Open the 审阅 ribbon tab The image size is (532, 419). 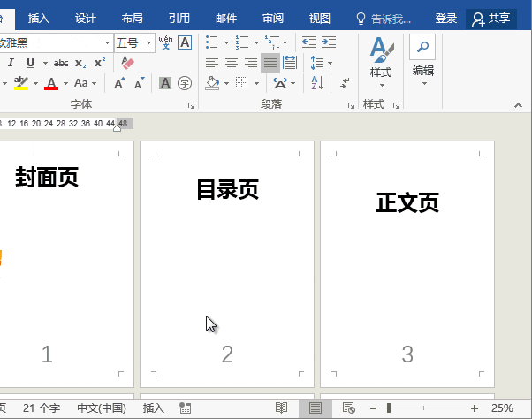273,18
